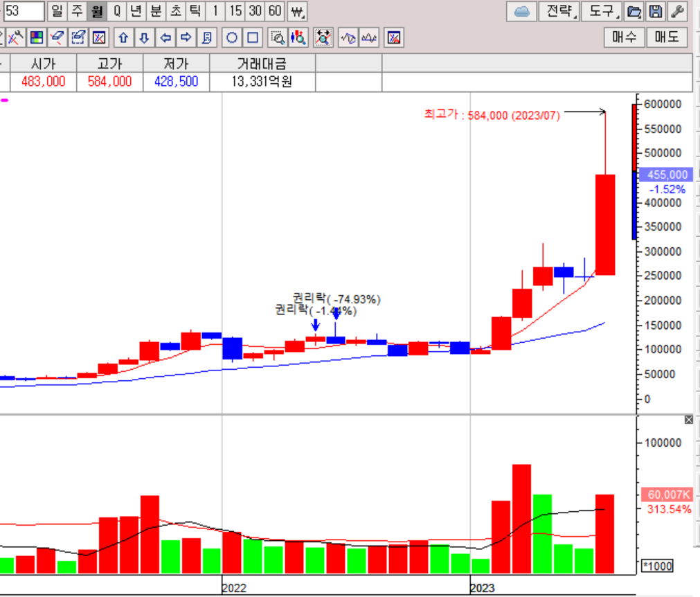This screenshot has width=700, height=597.
Task: Switch chart to daily (일) period
Action: [57, 11]
